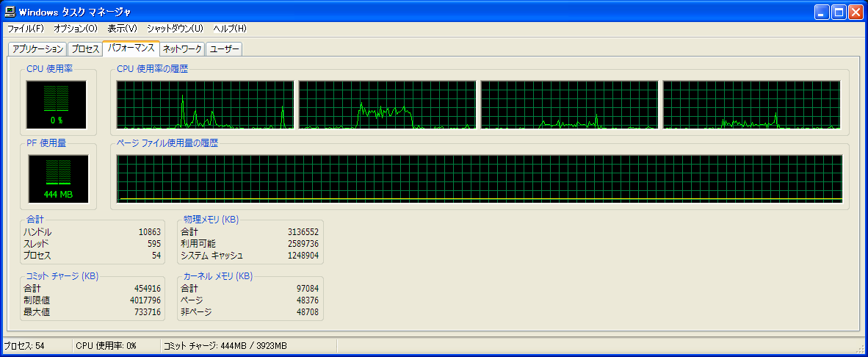This screenshot has width=868, height=357.
Task: Click the 利用可能 value 2589736
Action: [303, 244]
